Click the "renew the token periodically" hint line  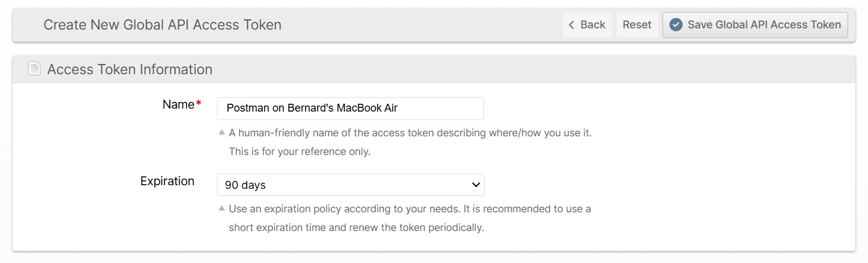pyautogui.click(x=356, y=228)
